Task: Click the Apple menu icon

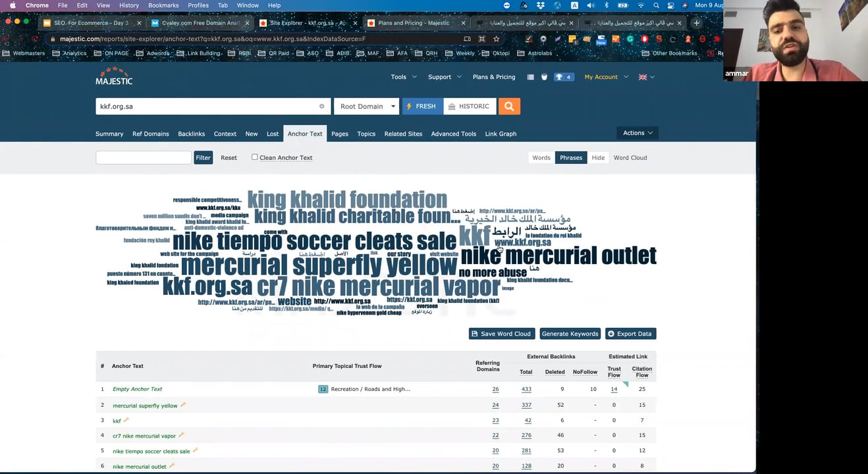Action: click(13, 5)
